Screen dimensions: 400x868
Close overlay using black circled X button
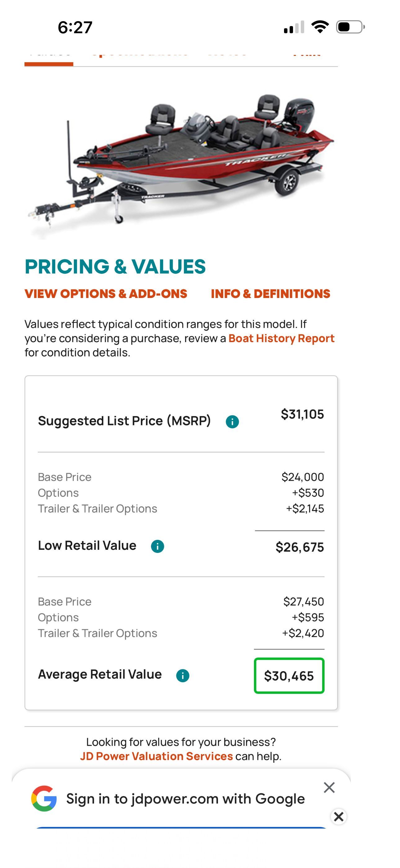click(x=339, y=816)
